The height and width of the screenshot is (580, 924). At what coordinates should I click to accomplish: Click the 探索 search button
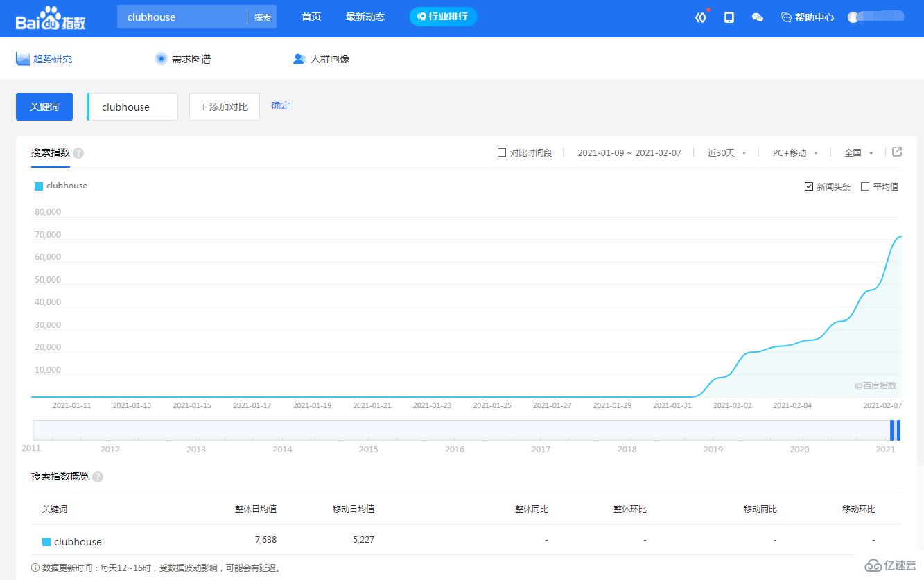[263, 17]
